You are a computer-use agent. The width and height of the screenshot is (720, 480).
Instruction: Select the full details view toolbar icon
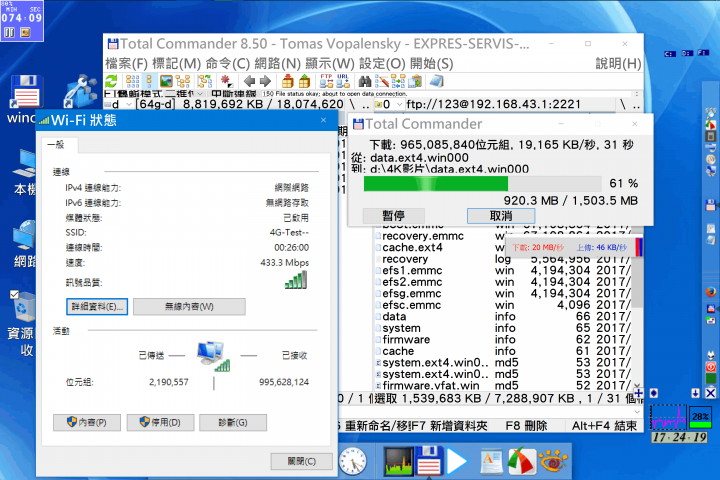(149, 82)
